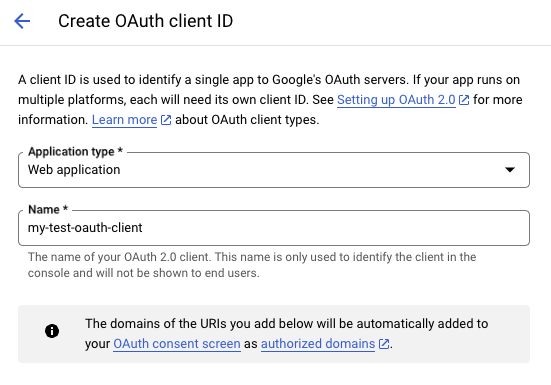Open the Setting up OAuth 2.0 link
Screen dimensions: 551x385
tap(396, 100)
